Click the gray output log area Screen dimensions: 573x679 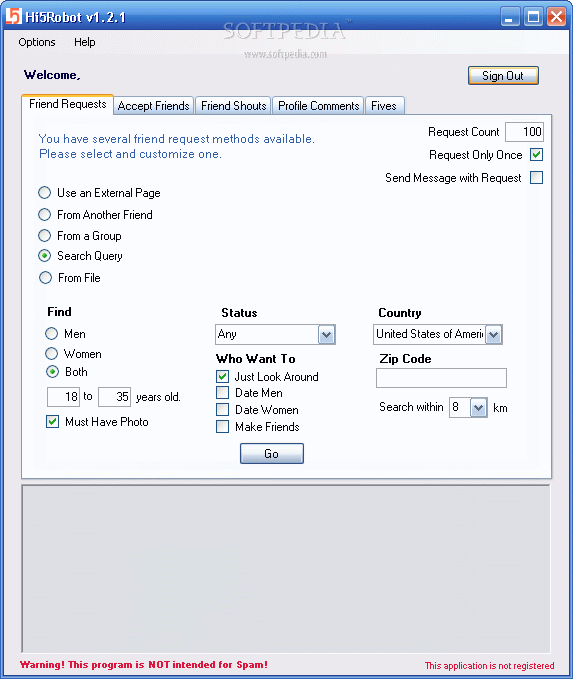(286, 569)
